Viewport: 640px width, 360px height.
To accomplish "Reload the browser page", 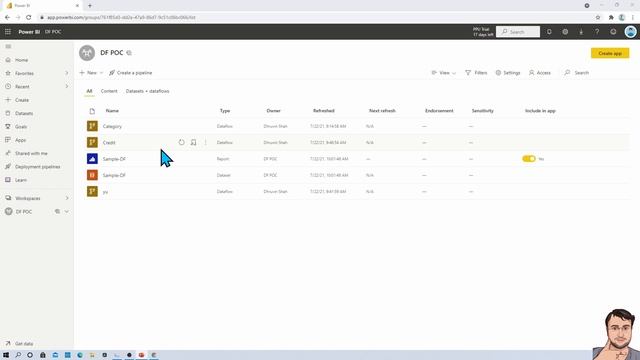I will point(29,18).
